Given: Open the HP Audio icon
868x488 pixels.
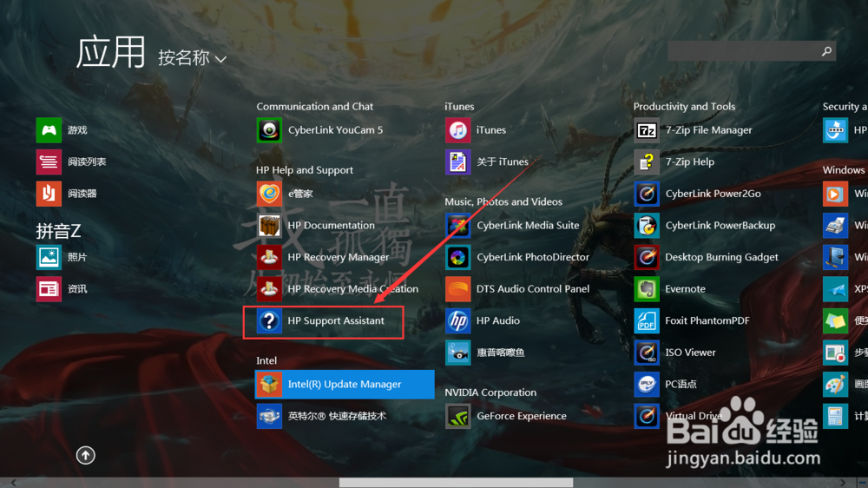Looking at the screenshot, I should pyautogui.click(x=457, y=320).
